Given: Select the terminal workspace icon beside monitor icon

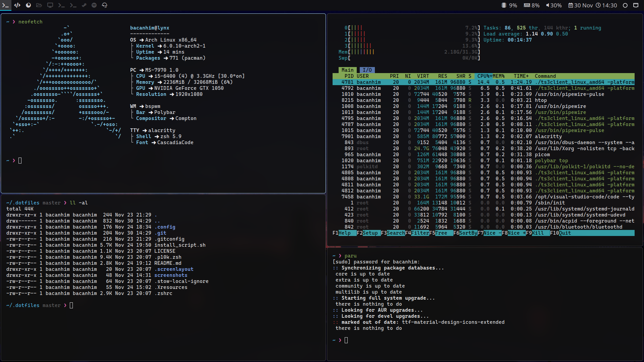Looking at the screenshot, I should [61, 5].
